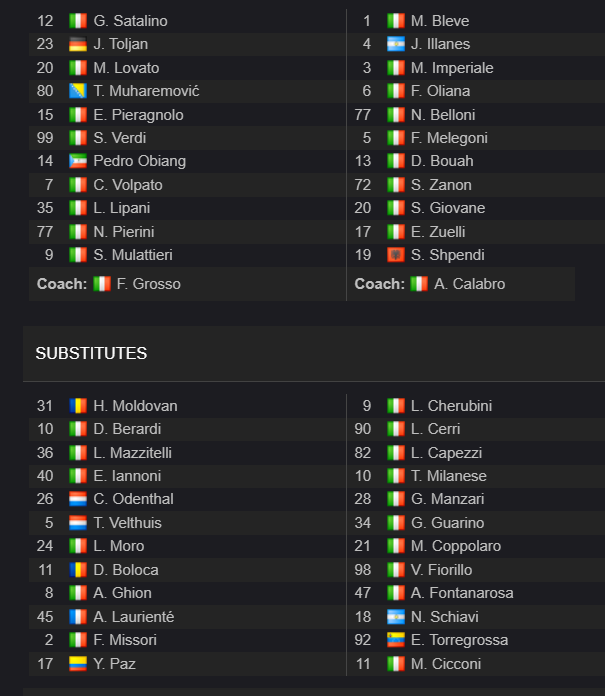Open coach F. Grosso's page

click(148, 284)
